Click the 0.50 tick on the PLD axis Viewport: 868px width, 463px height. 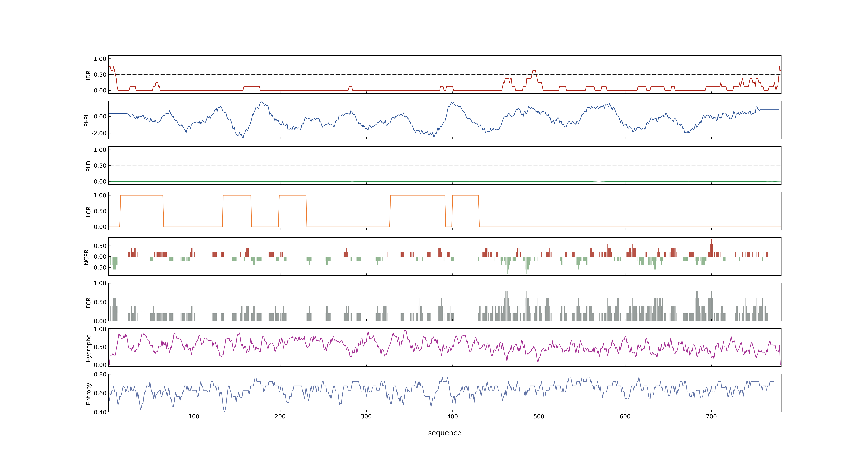pyautogui.click(x=100, y=166)
